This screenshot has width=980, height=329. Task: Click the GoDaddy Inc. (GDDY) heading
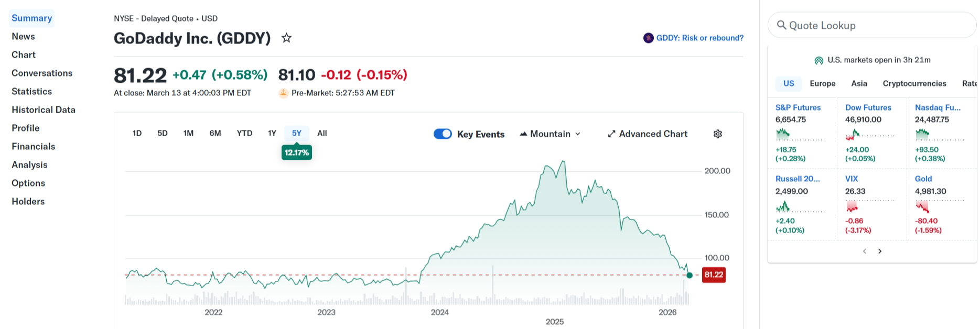(x=192, y=38)
